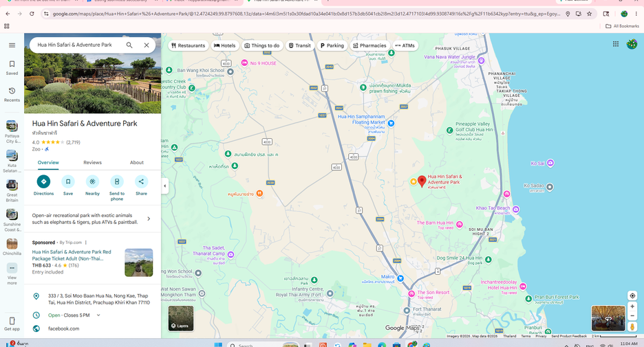
Task: Bookmark this page star icon
Action: pyautogui.click(x=590, y=14)
